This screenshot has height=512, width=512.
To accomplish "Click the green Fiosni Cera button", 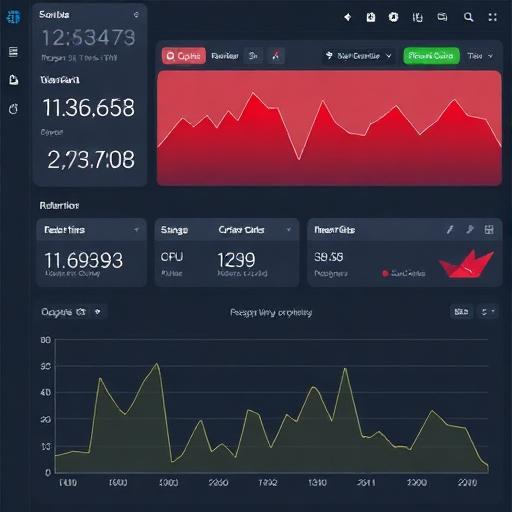I will [x=431, y=56].
